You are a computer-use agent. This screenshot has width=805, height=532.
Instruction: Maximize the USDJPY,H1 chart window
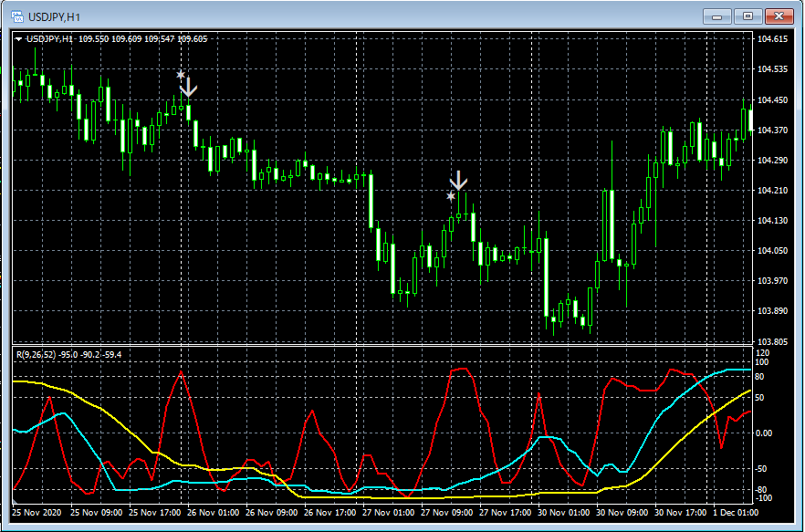coord(748,17)
